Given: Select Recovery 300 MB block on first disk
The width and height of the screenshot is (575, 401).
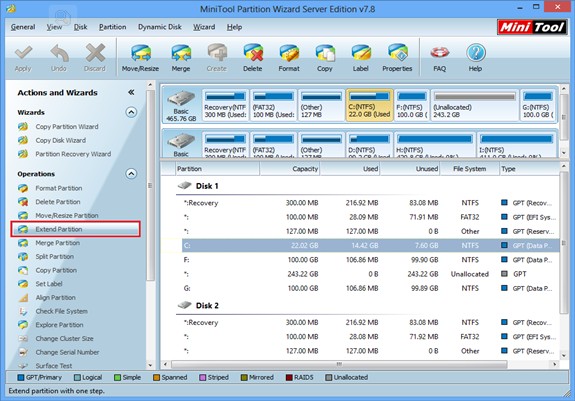Looking at the screenshot, I should (225, 105).
